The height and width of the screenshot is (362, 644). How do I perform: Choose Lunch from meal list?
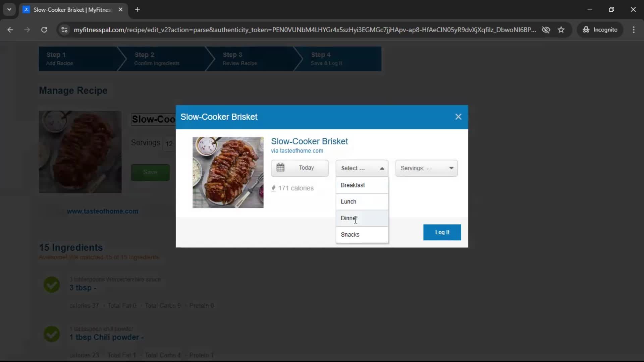click(x=362, y=201)
